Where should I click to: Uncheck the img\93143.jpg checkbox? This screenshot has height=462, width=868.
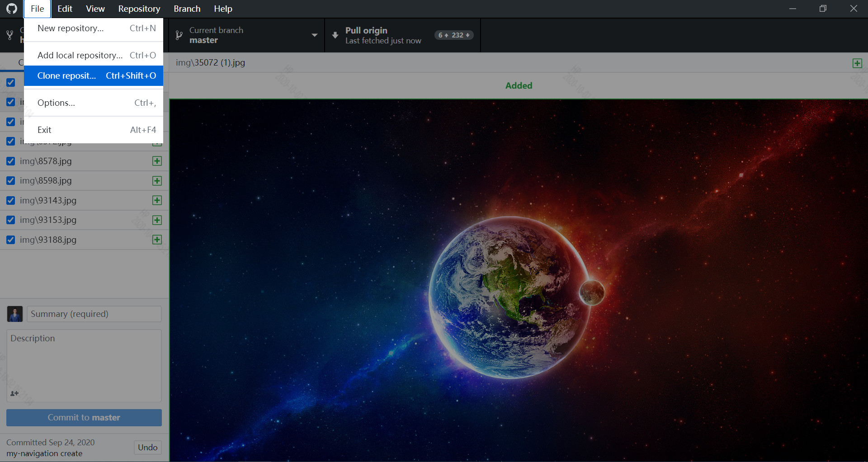(11, 200)
